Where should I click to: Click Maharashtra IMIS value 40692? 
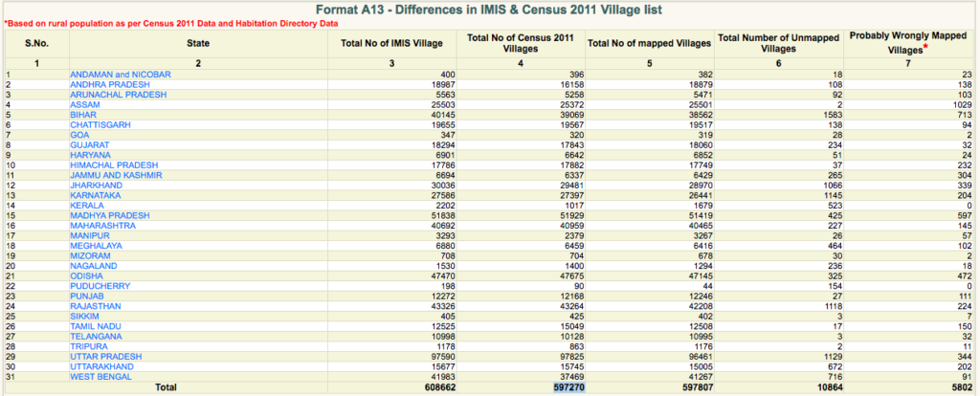(444, 226)
